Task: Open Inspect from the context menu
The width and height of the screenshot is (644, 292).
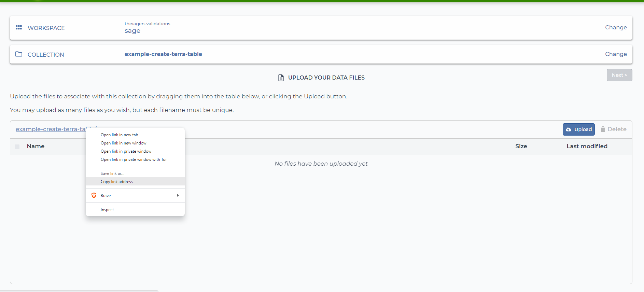Action: 107,210
